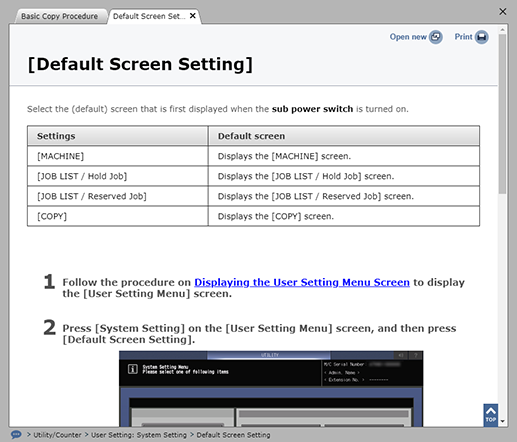The height and width of the screenshot is (442, 517).
Task: Click the [Default Screen Setting] page heading
Action: coord(140,64)
